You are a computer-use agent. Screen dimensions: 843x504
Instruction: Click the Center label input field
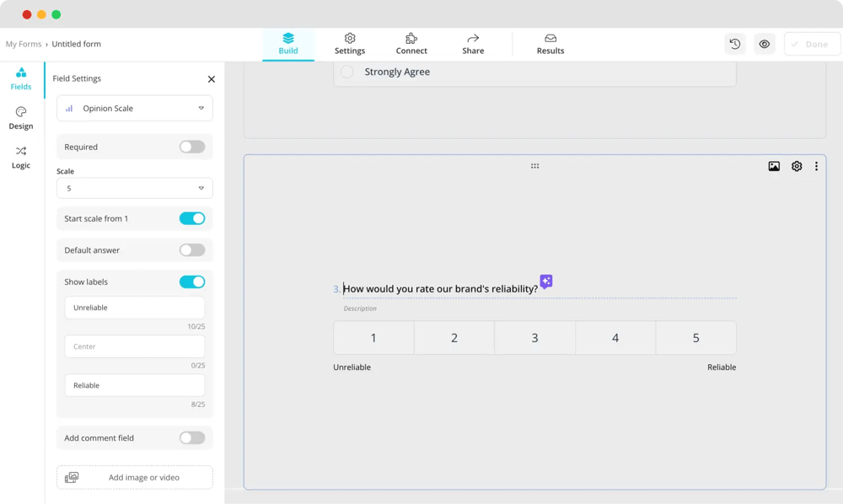(135, 346)
